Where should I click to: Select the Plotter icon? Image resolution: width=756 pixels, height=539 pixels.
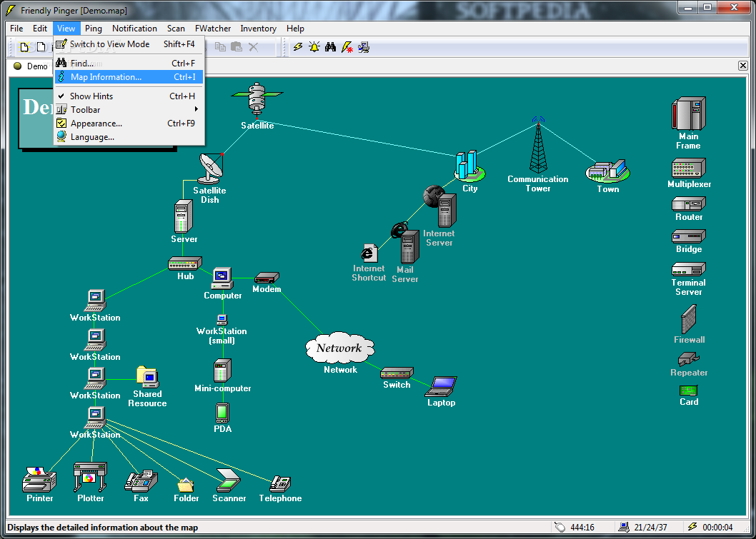90,478
